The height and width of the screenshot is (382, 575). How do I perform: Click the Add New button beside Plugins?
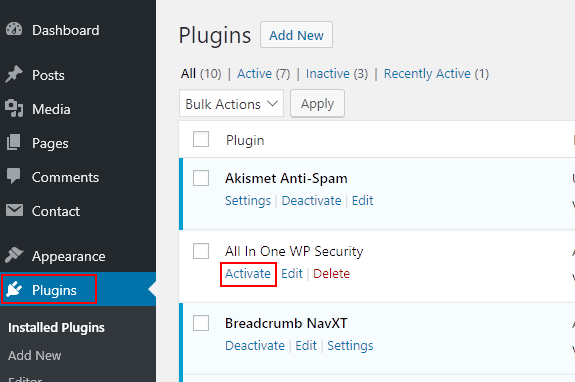[296, 35]
